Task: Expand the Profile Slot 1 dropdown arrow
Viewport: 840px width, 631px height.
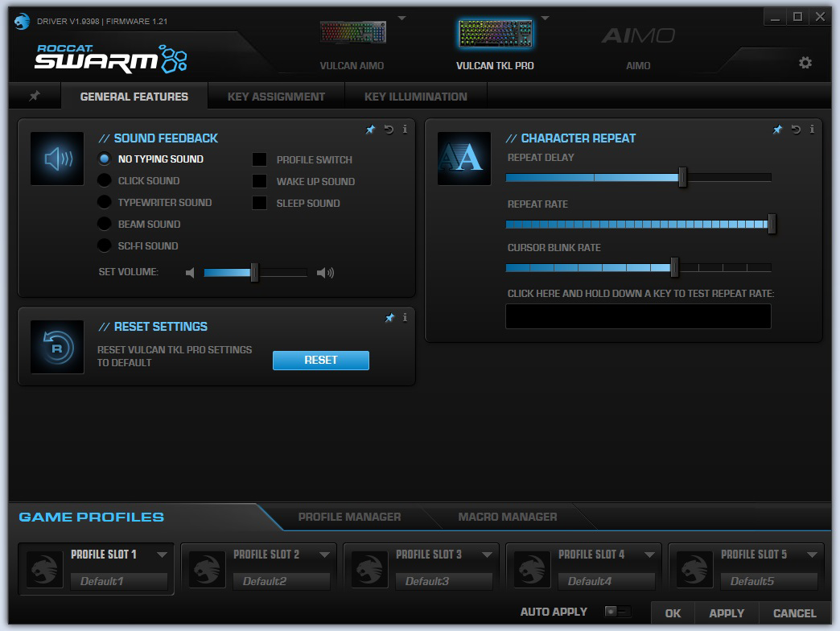Action: point(162,555)
